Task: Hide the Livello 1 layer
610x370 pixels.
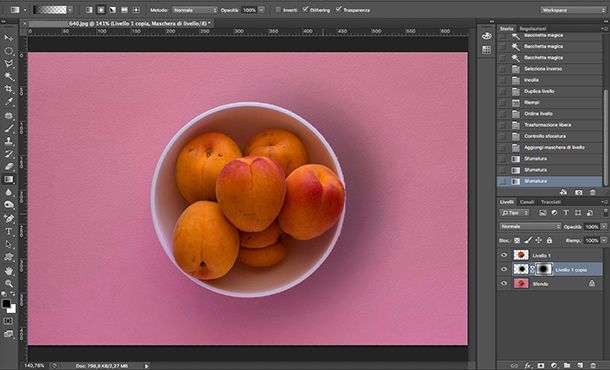Action: coord(504,255)
